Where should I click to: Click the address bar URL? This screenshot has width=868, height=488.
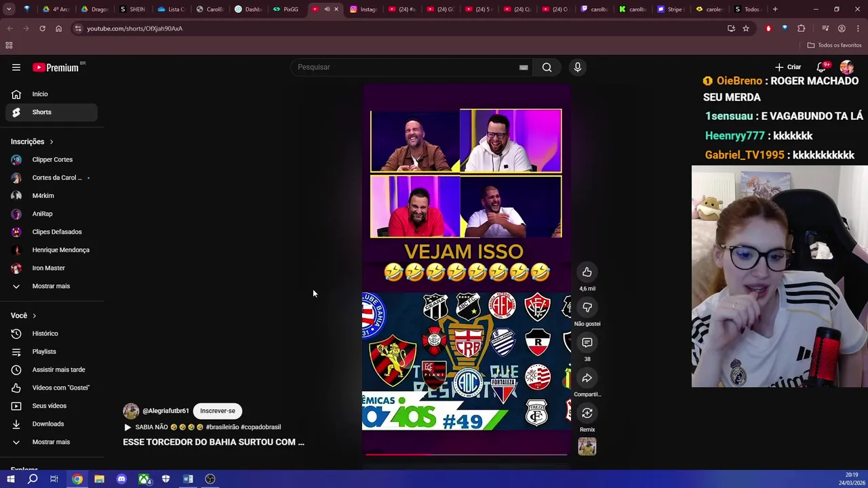point(134,28)
